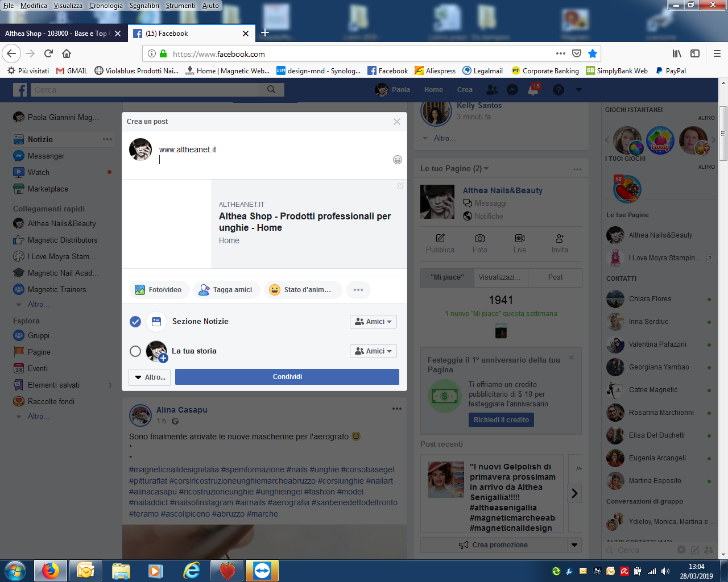This screenshot has width=728, height=582.
Task: Click Richiedi il credito button
Action: click(x=502, y=420)
